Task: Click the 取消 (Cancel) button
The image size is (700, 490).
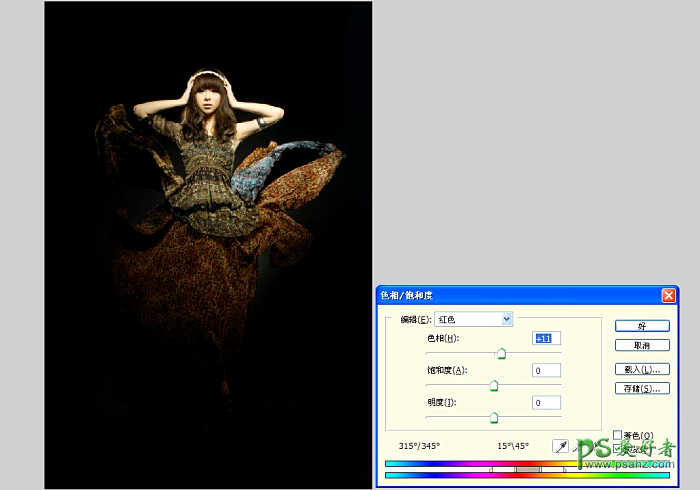Action: [x=641, y=345]
